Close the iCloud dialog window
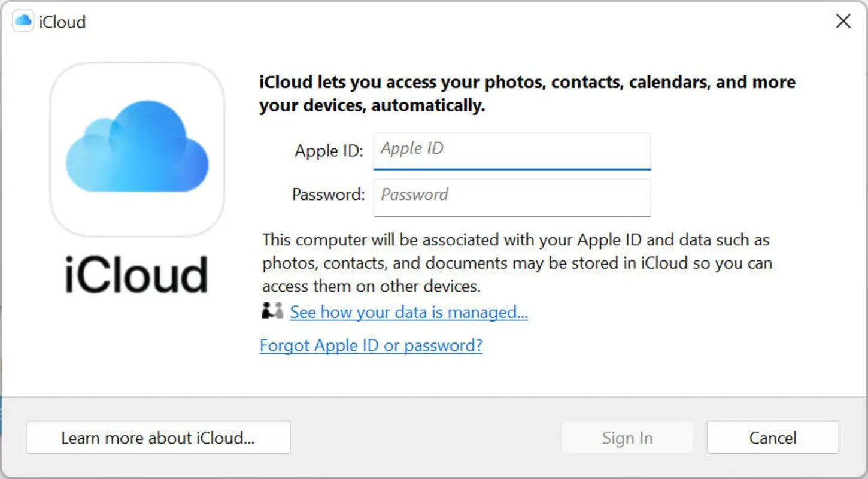This screenshot has width=868, height=479. tap(843, 21)
